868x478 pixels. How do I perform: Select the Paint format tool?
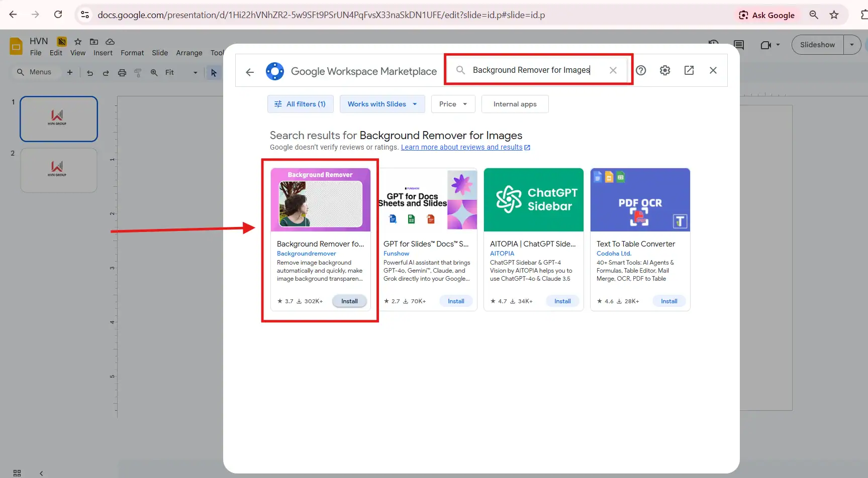pyautogui.click(x=138, y=72)
